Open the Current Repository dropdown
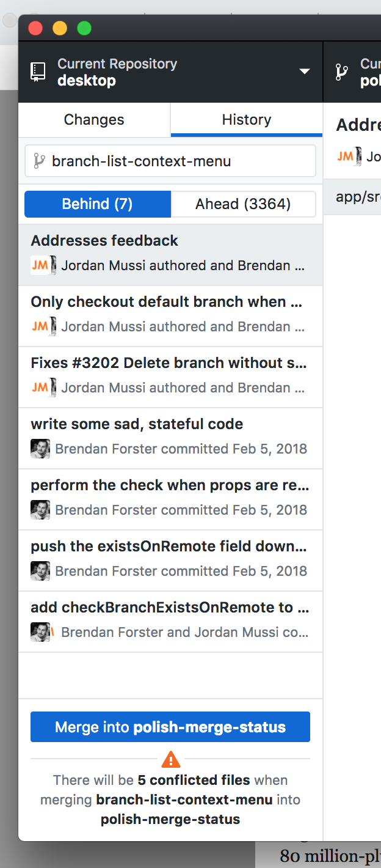 click(x=171, y=72)
